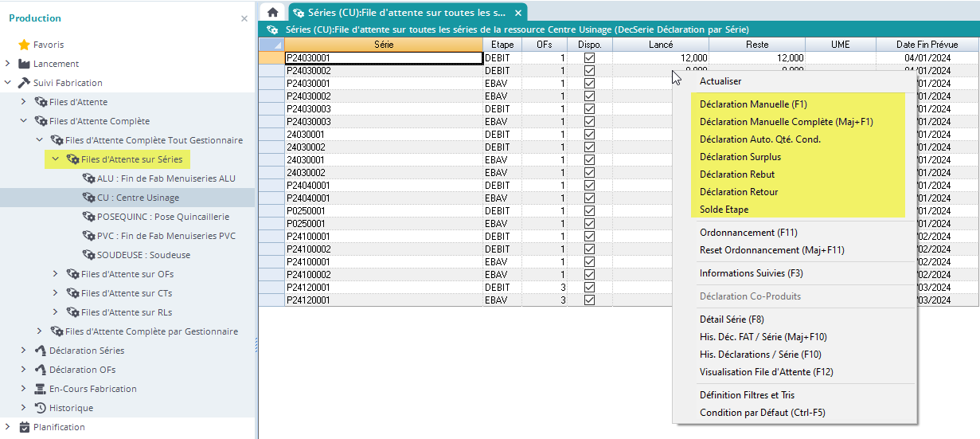Expand the Files d'Attente sur OFs node

pyautogui.click(x=55, y=274)
